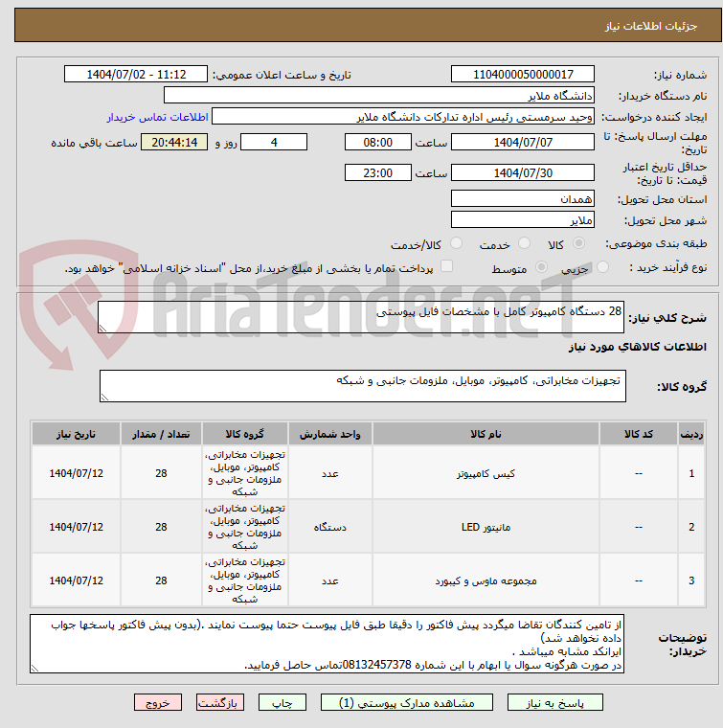Click the announcement date field 1404/07/02 - 11:12
Screen dimensions: 723x728
point(136,75)
